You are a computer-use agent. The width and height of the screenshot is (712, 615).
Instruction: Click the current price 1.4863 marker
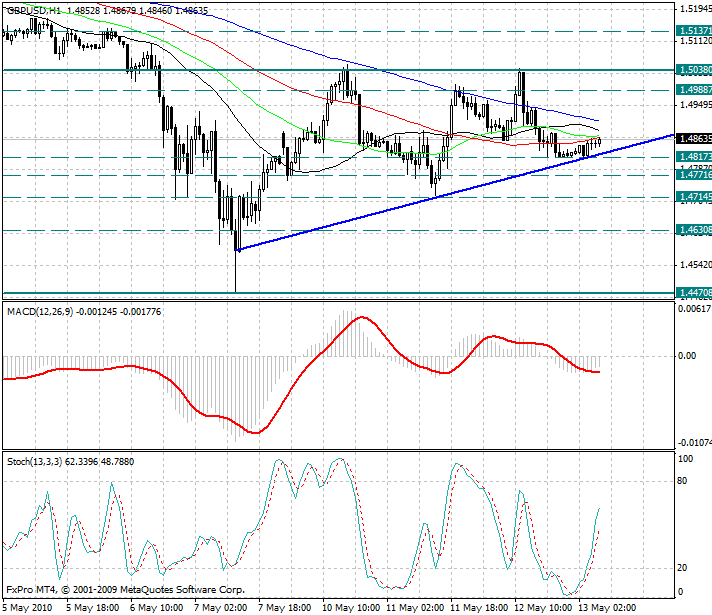(x=694, y=138)
